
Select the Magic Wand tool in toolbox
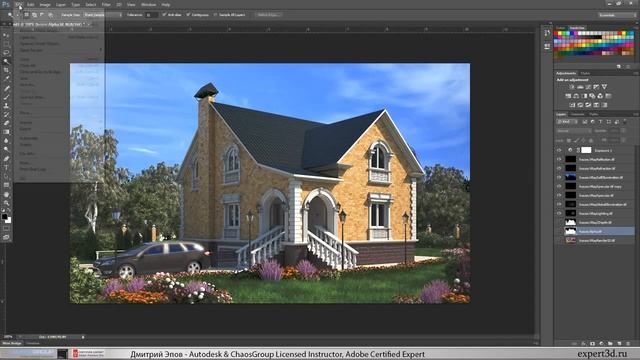click(6, 62)
